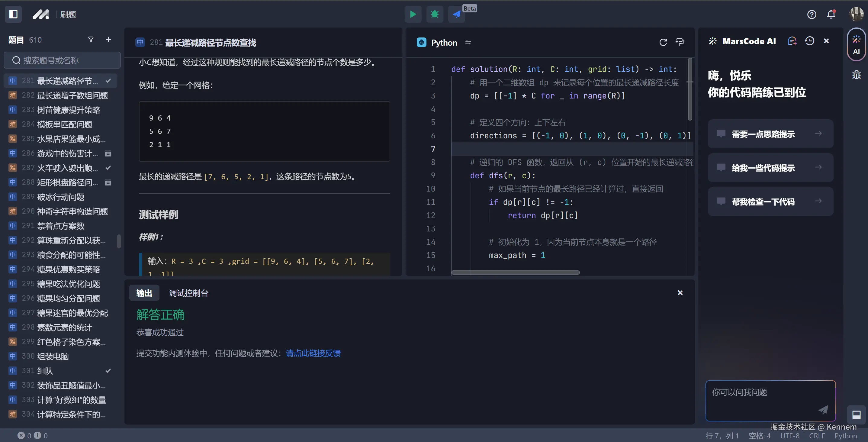
Task: Open the notifications bell
Action: pyautogui.click(x=831, y=14)
